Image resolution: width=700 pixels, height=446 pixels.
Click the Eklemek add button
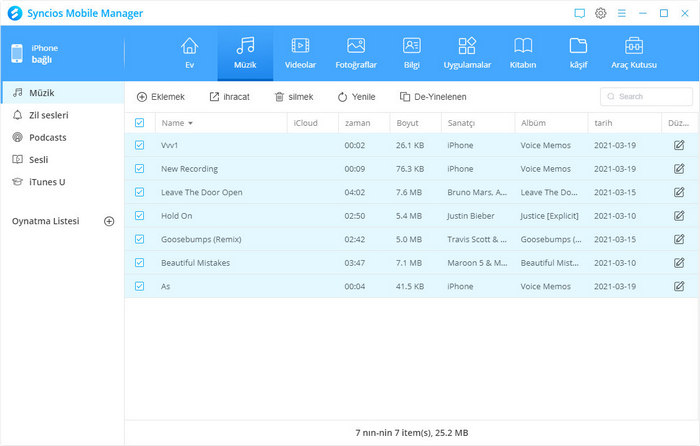pos(161,97)
